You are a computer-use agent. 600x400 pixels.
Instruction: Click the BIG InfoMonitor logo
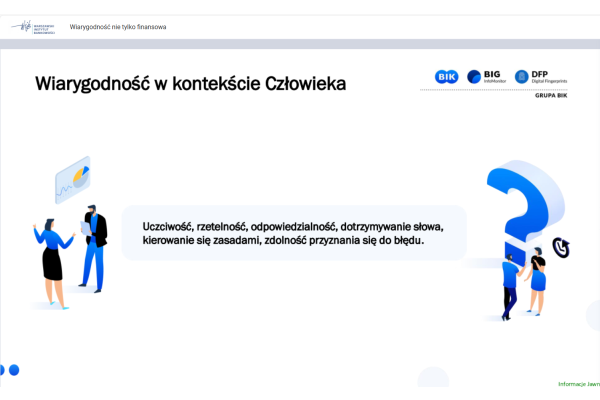tap(487, 77)
